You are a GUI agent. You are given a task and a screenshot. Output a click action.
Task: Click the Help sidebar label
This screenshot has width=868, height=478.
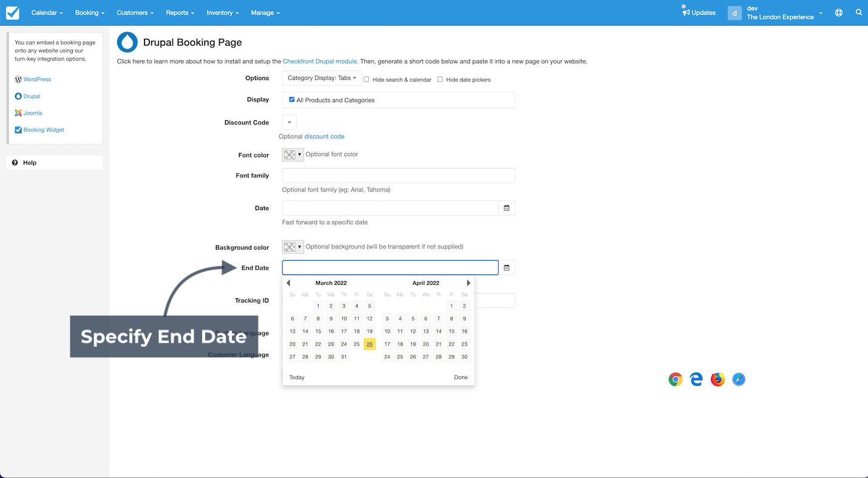[x=30, y=163]
